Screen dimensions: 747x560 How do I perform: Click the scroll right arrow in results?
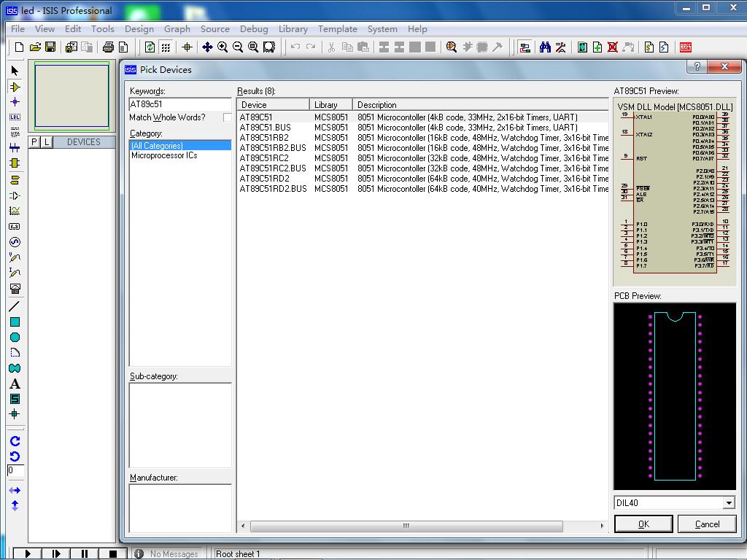coord(602,526)
